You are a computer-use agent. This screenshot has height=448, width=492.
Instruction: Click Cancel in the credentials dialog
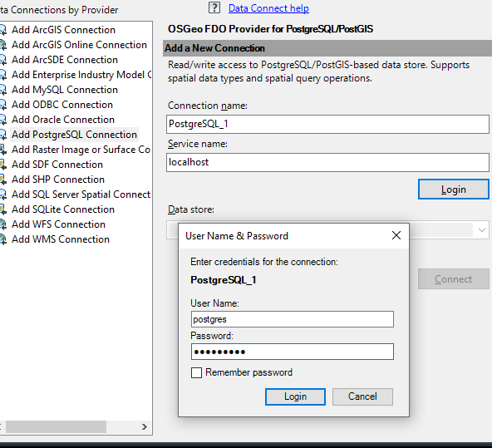(x=362, y=396)
